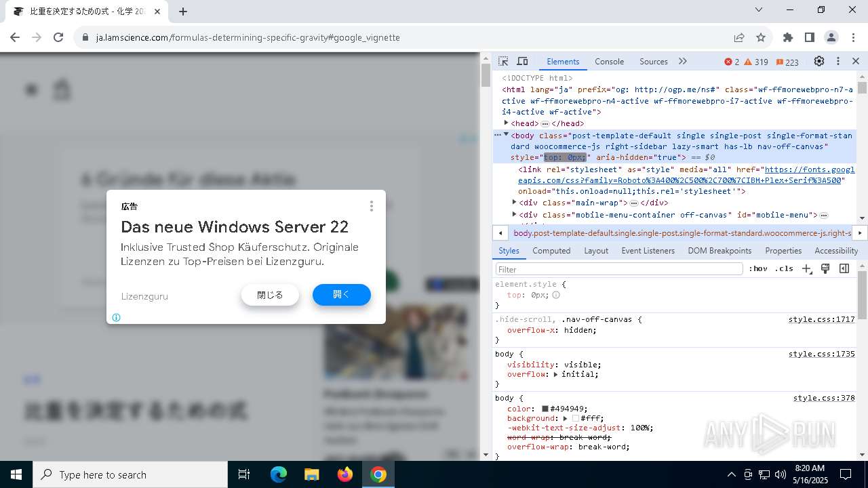Image resolution: width=868 pixels, height=488 pixels.
Task: Open the Accessibility tab
Action: [x=836, y=250]
